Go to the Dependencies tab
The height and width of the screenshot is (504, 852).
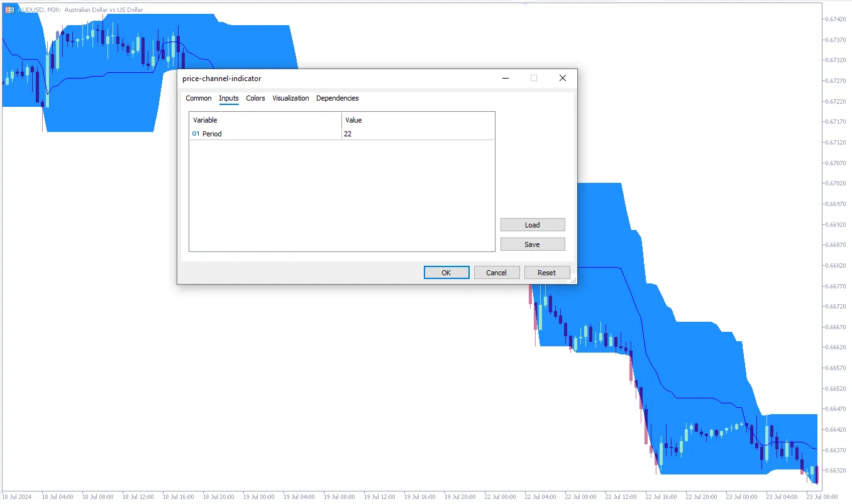[338, 99]
